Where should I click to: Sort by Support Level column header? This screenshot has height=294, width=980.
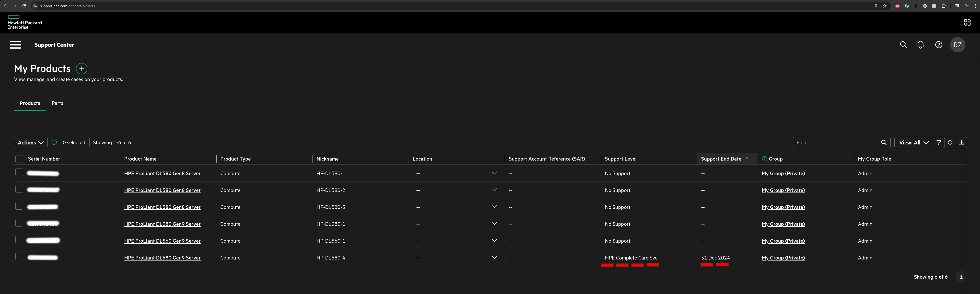point(620,159)
